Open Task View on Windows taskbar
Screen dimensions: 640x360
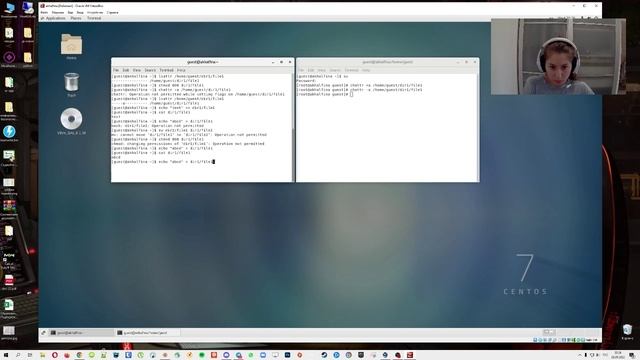(30, 355)
